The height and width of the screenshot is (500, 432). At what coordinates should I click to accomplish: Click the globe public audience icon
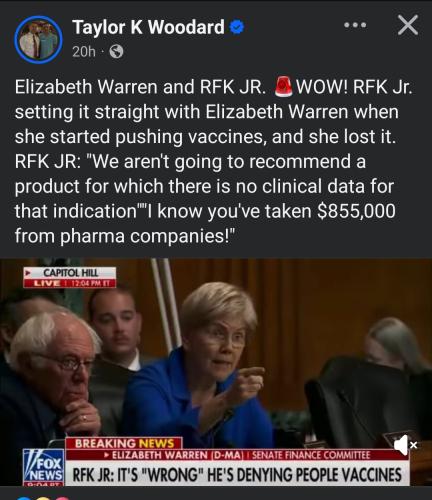click(116, 52)
